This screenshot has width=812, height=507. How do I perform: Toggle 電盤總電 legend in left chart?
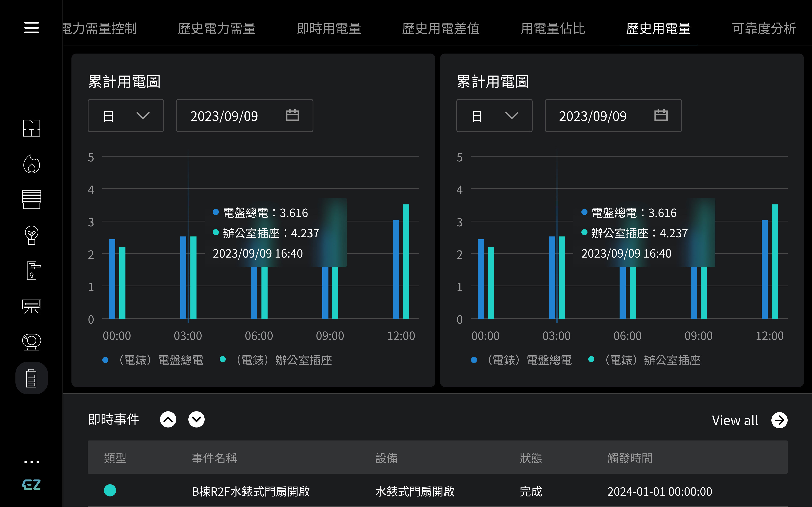tap(153, 360)
